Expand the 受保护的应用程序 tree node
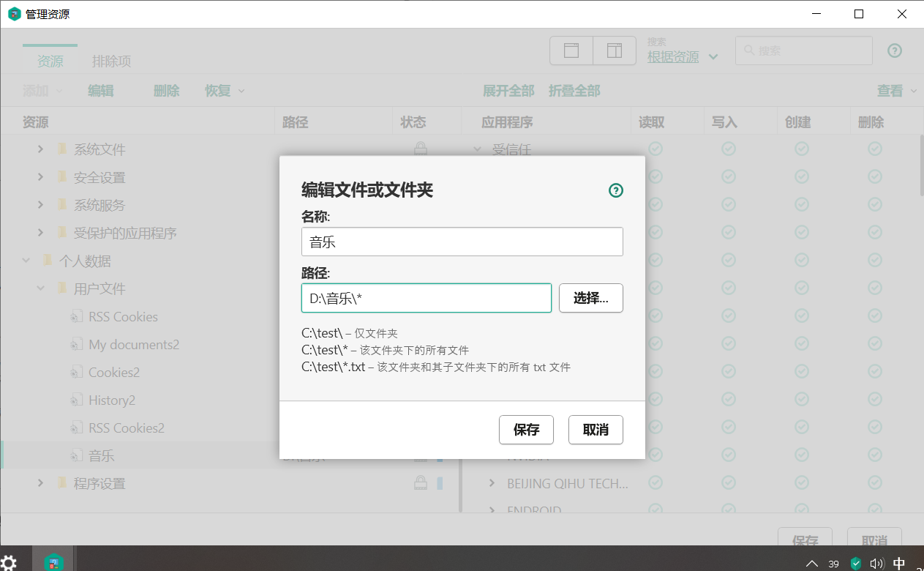Screen dimensions: 924x571 coord(41,233)
